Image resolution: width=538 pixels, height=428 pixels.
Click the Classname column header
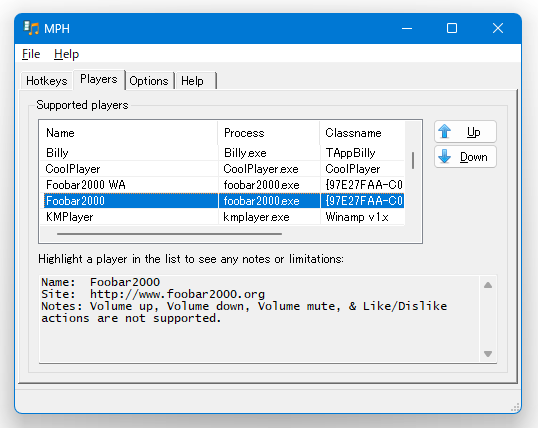[x=362, y=133]
